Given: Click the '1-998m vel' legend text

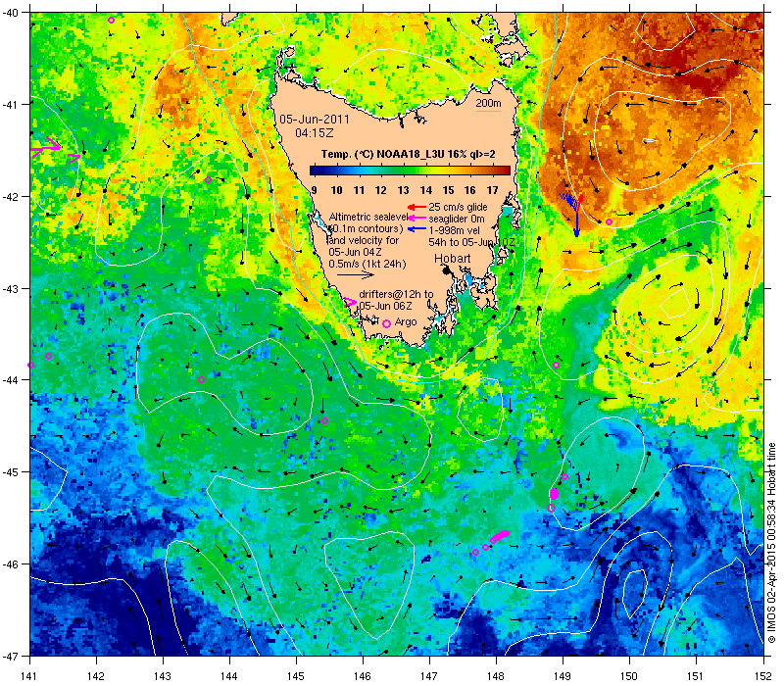Looking at the screenshot, I should (x=454, y=230).
